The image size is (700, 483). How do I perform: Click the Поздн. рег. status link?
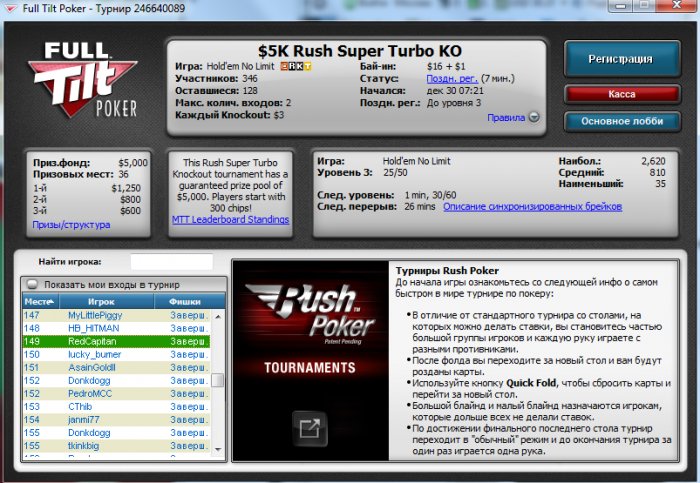pyautogui.click(x=452, y=79)
